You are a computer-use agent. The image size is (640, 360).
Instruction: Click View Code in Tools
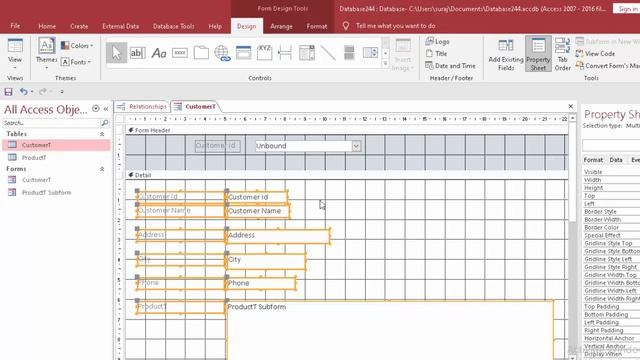[x=595, y=53]
